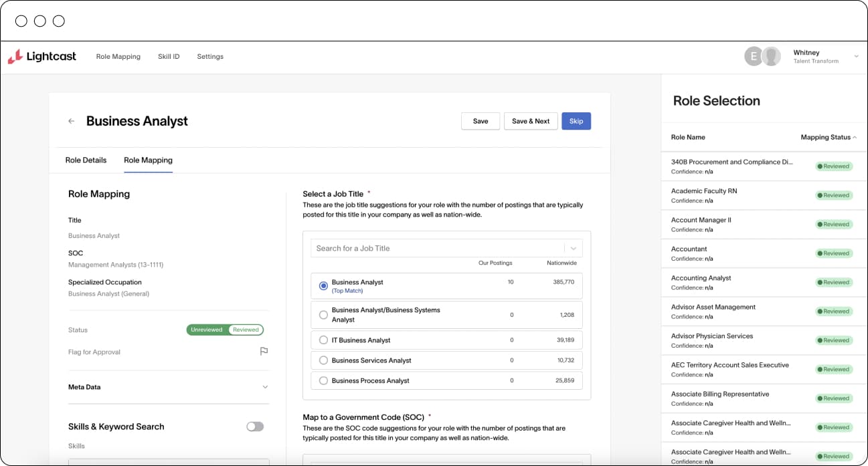
Task: Open the Whitney user account dropdown
Action: pyautogui.click(x=856, y=57)
